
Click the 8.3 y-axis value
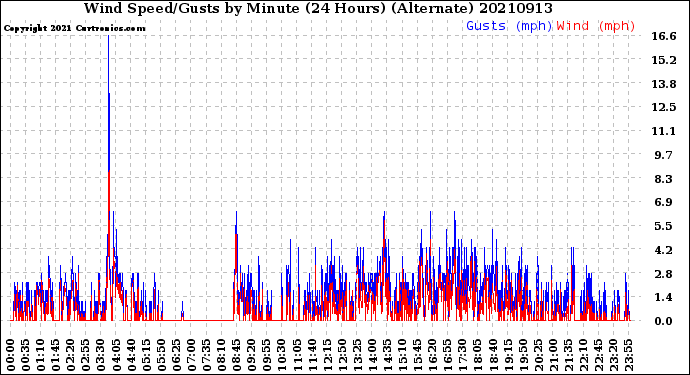[664, 179]
